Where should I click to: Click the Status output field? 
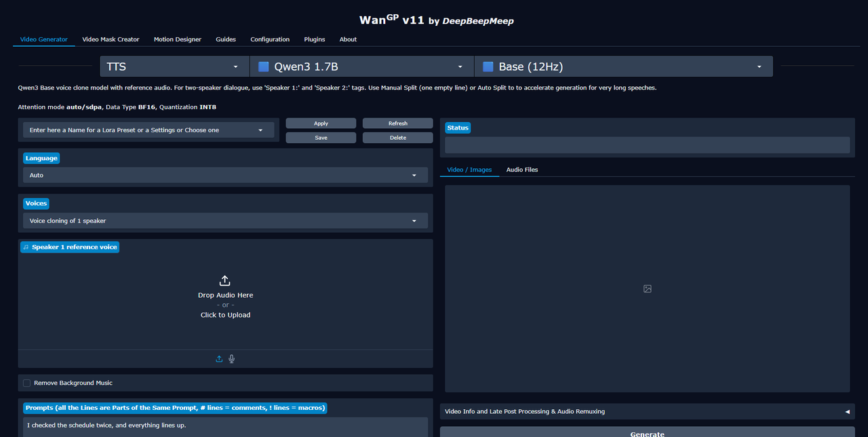click(x=648, y=145)
